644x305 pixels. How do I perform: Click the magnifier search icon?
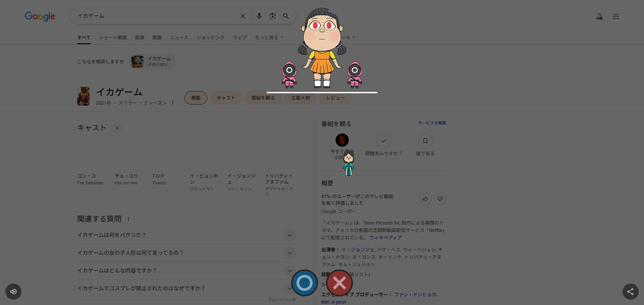(286, 16)
